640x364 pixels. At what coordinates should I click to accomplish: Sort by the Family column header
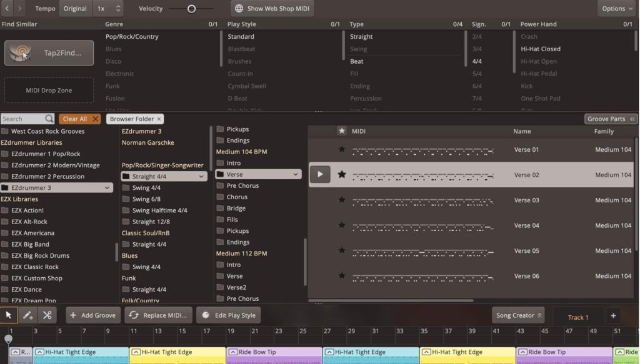pyautogui.click(x=604, y=131)
